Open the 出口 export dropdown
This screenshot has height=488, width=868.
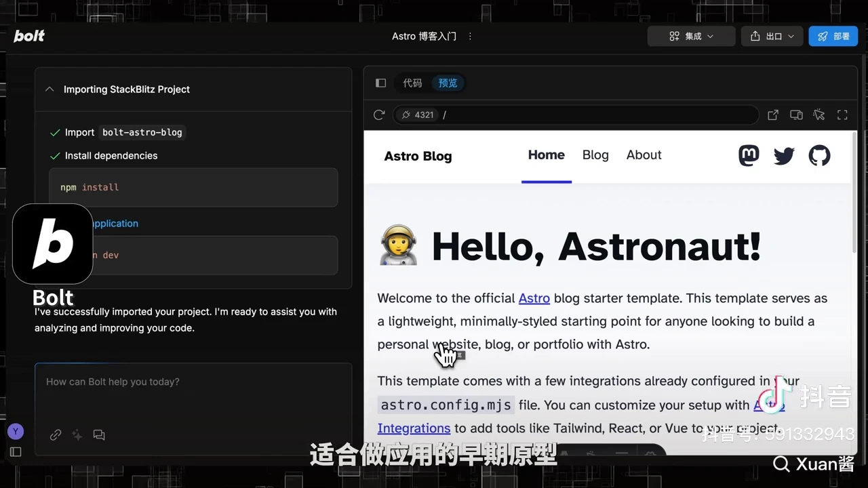pos(772,36)
